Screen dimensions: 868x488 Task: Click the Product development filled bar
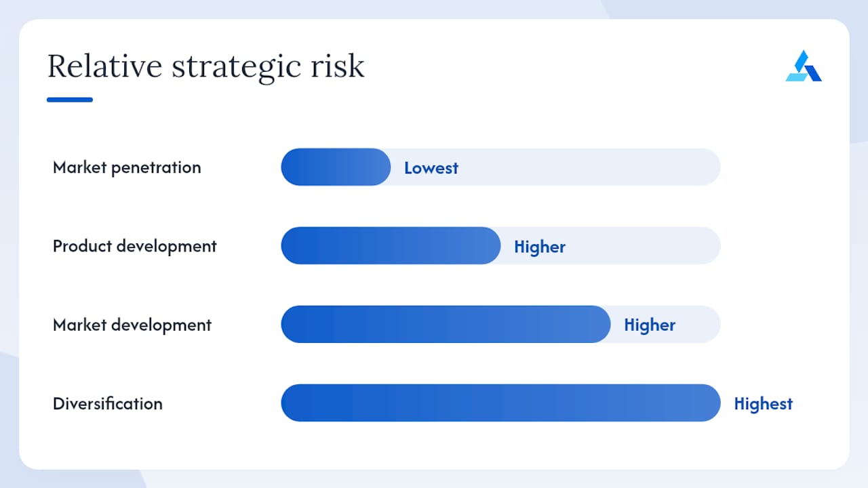[x=391, y=245]
